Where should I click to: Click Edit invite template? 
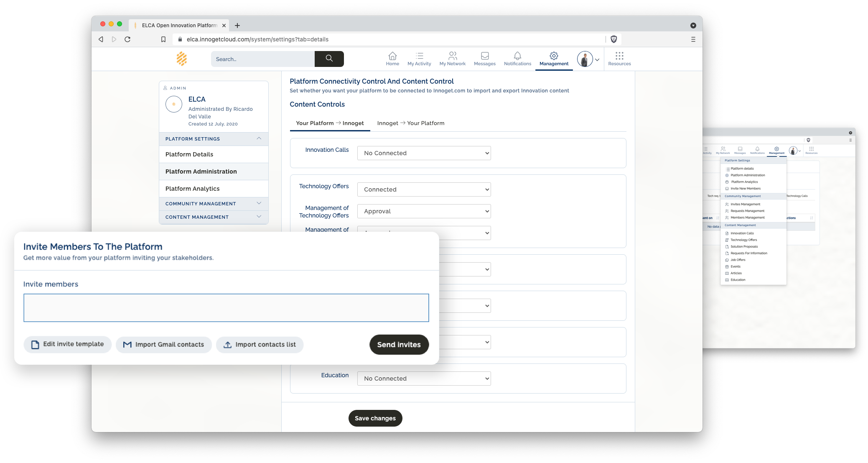pos(68,344)
